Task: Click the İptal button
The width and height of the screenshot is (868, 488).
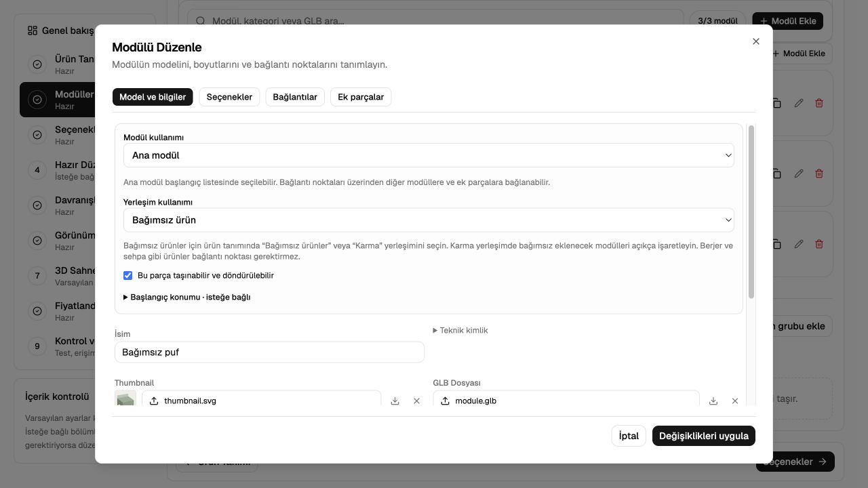Action: 629,436
